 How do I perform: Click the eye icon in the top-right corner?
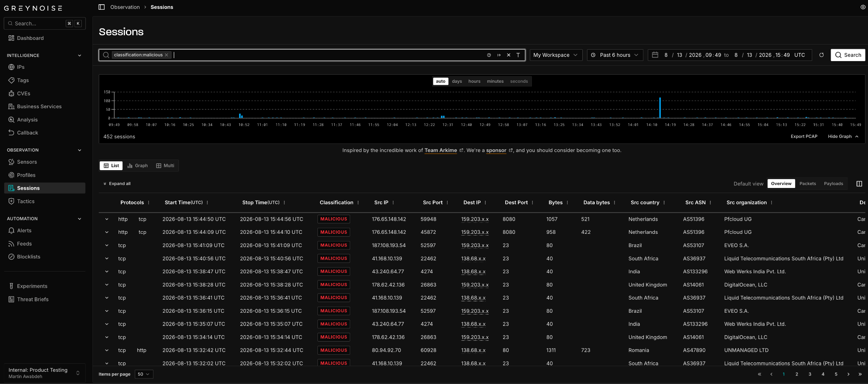click(863, 7)
